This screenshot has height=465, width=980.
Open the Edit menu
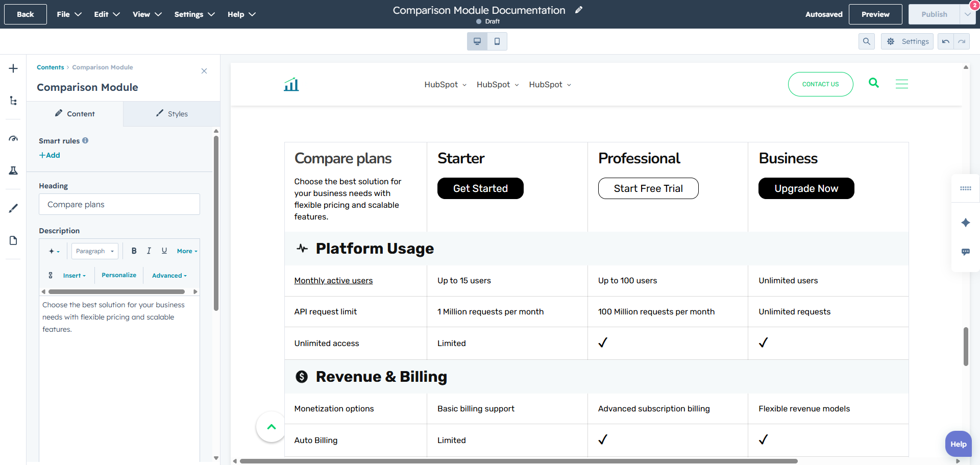click(107, 14)
